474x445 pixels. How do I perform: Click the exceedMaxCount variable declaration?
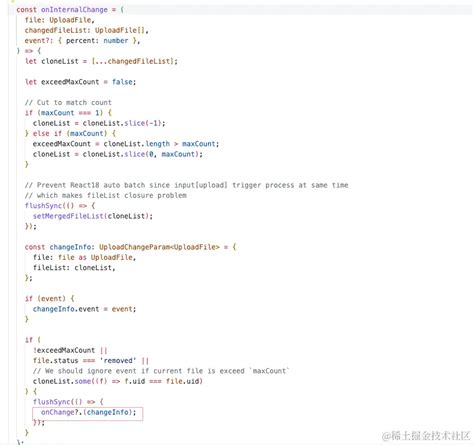[80, 82]
